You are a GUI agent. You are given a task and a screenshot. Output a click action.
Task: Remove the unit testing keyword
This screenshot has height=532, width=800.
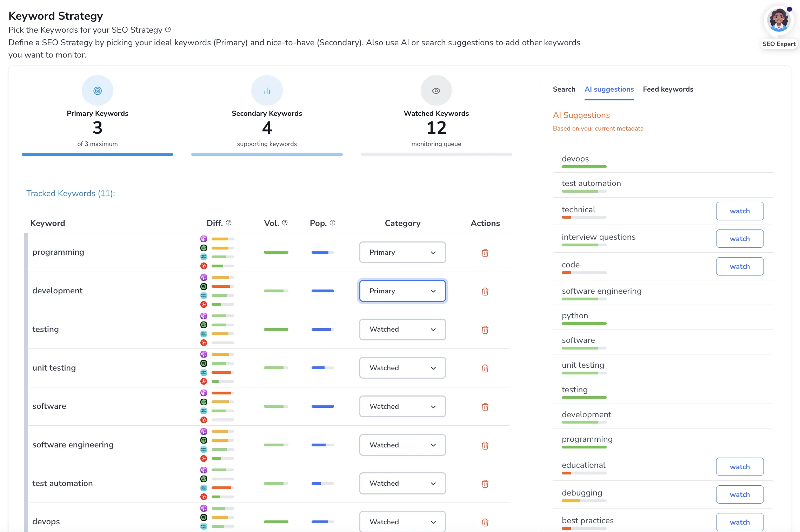pos(485,368)
